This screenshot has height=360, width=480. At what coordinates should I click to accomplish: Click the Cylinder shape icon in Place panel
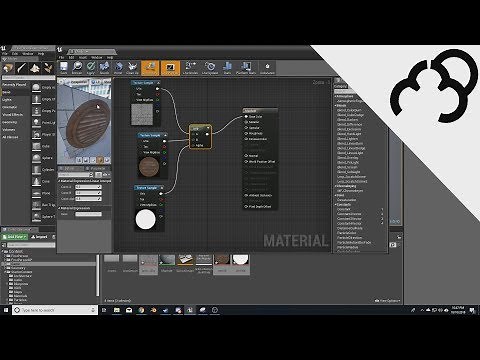[x=36, y=170]
